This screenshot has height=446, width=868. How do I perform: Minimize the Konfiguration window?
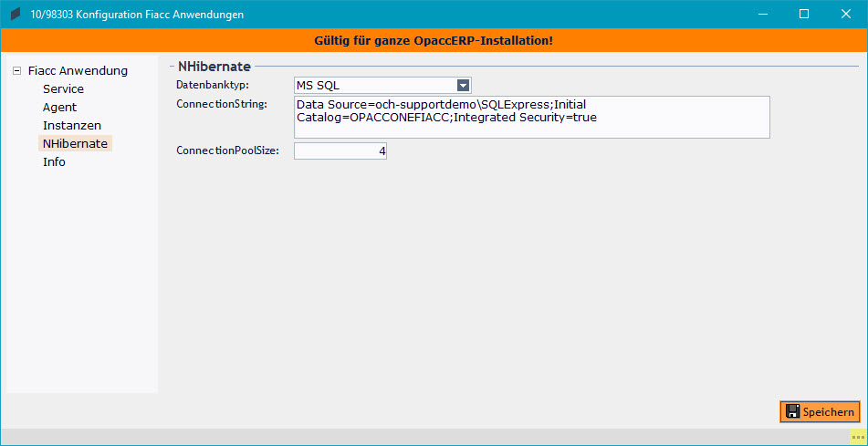coord(762,15)
